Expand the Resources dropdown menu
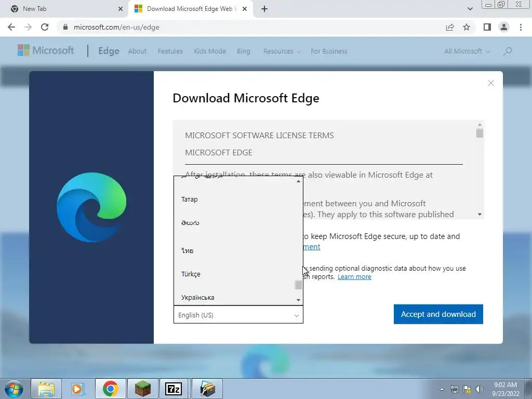 coord(282,51)
